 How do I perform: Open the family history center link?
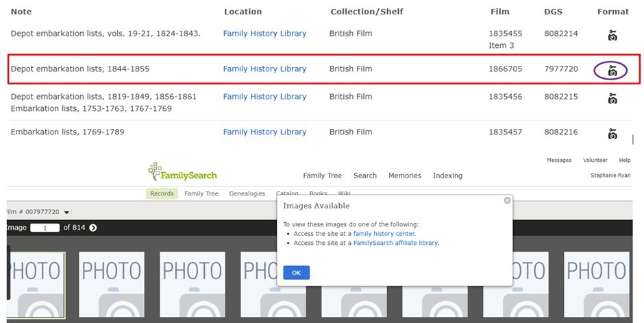pyautogui.click(x=384, y=233)
